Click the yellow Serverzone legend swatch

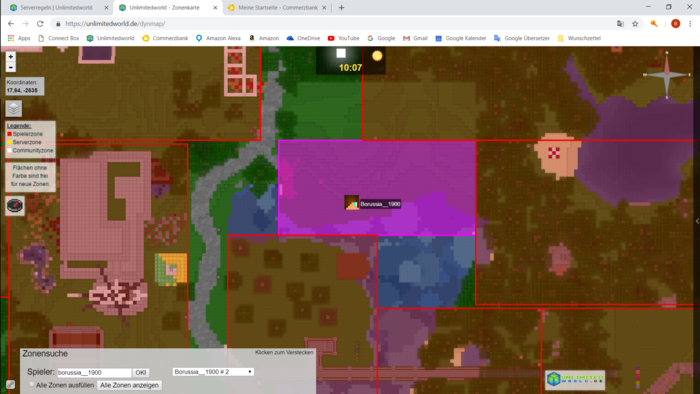[9, 142]
